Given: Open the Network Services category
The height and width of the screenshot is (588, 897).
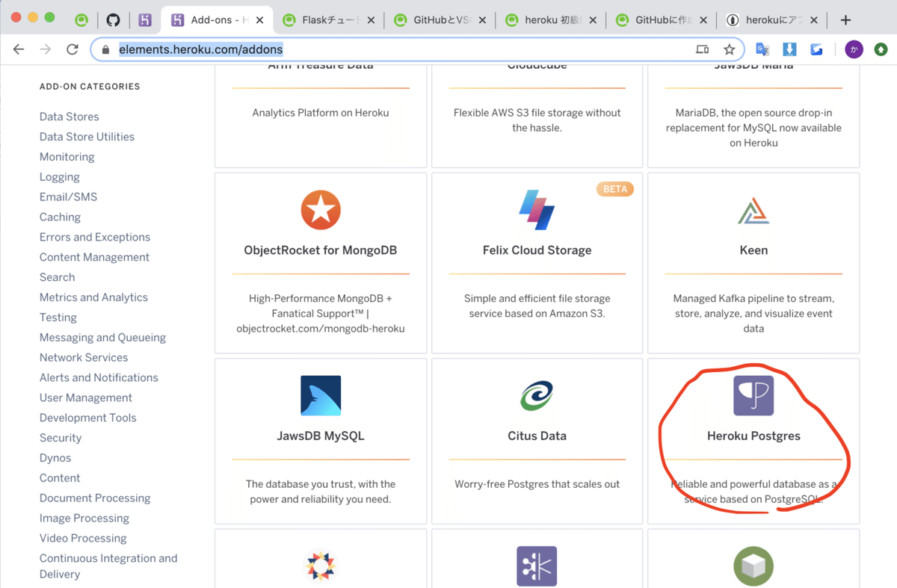Looking at the screenshot, I should (x=84, y=358).
